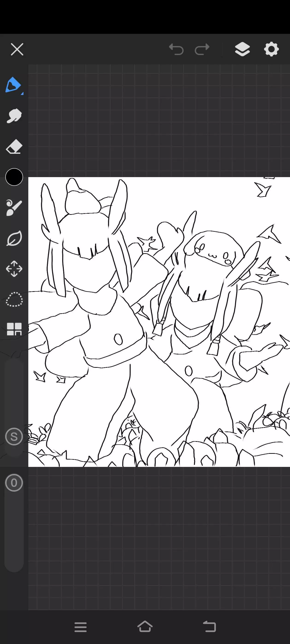Undo the last stroke

point(176,49)
